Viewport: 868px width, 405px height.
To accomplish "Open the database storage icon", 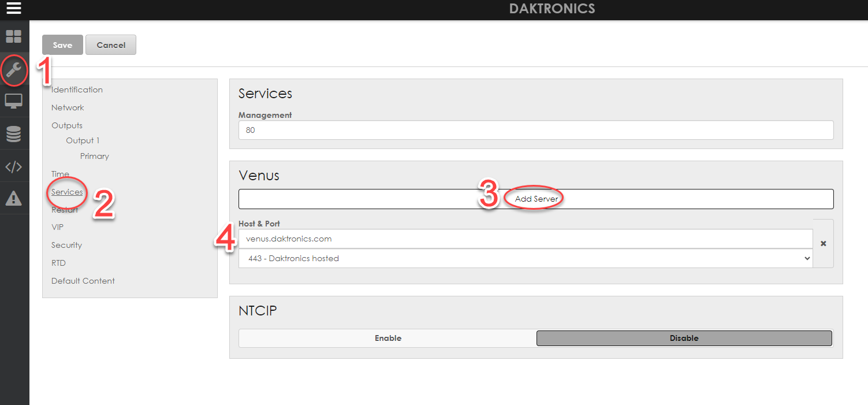I will tap(13, 134).
